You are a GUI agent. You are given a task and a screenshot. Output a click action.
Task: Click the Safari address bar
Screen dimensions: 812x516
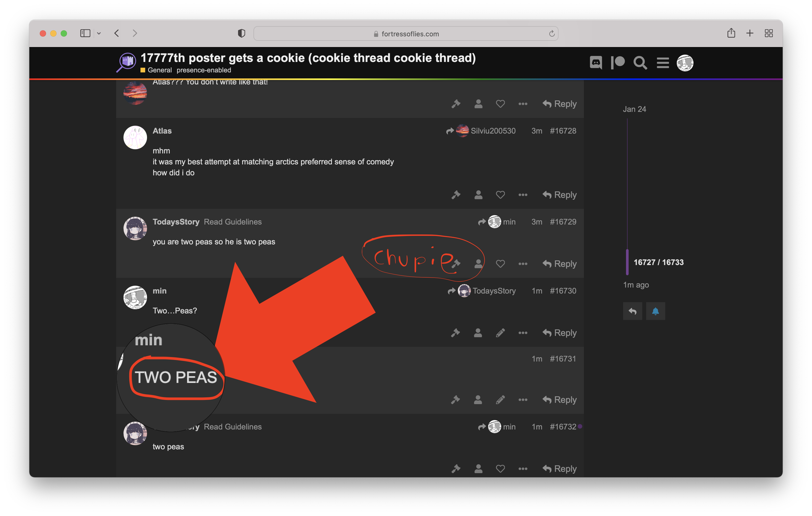point(406,34)
